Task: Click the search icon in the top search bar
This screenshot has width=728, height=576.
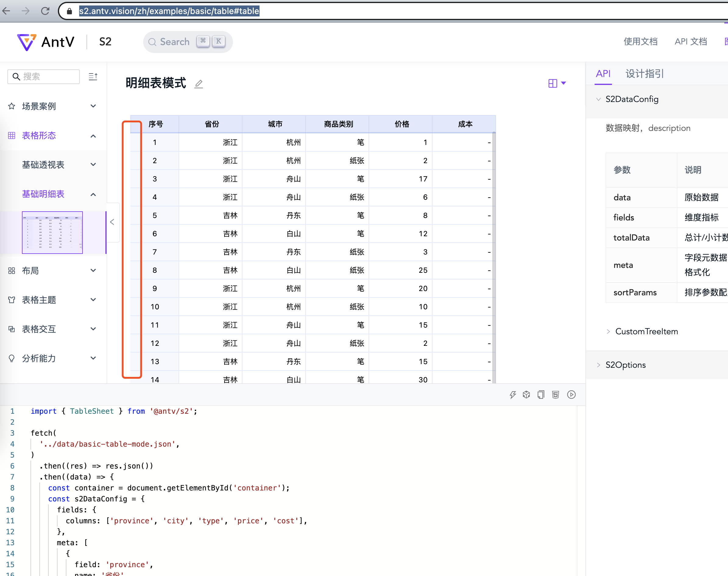Action: point(153,41)
